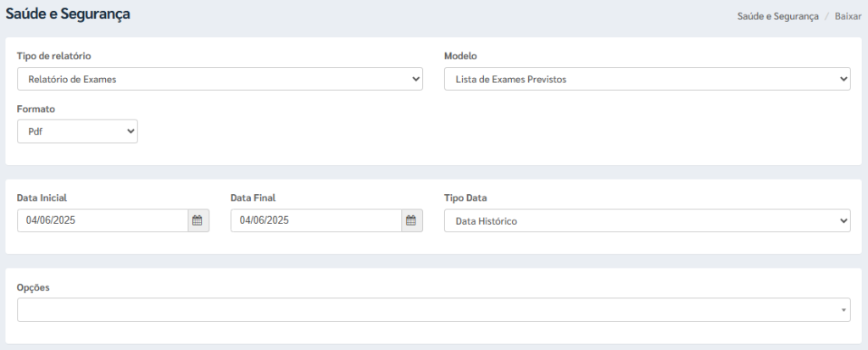The width and height of the screenshot is (868, 350).
Task: Open the Pdf format dropdown
Action: (77, 132)
